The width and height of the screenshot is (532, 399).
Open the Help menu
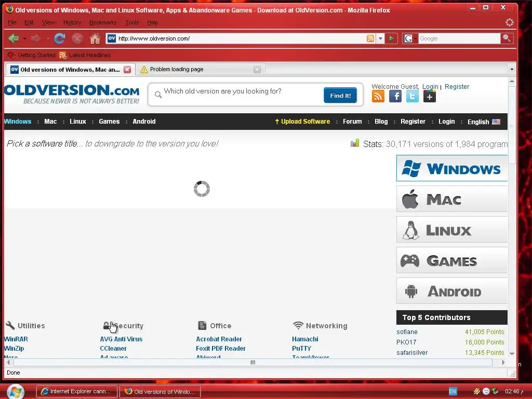(152, 22)
